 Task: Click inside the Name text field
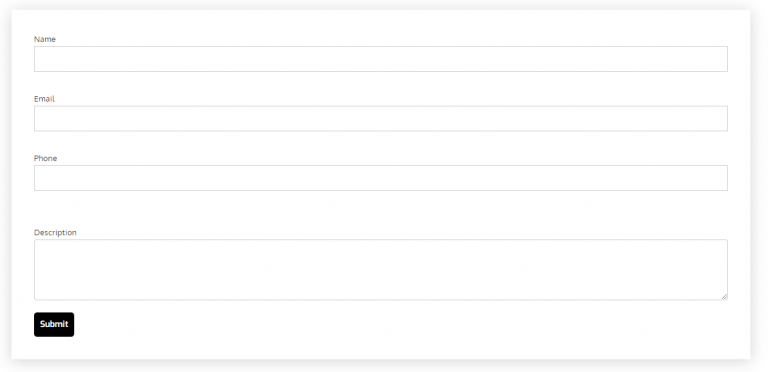381,59
